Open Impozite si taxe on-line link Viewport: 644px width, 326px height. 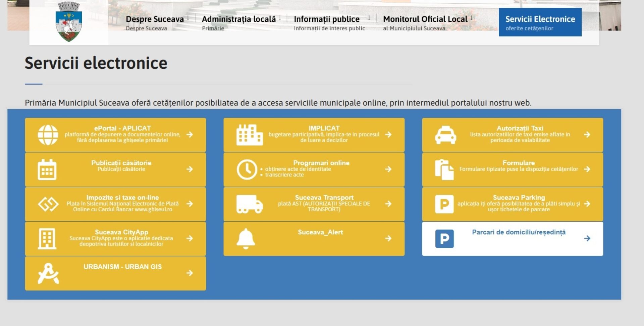point(122,198)
